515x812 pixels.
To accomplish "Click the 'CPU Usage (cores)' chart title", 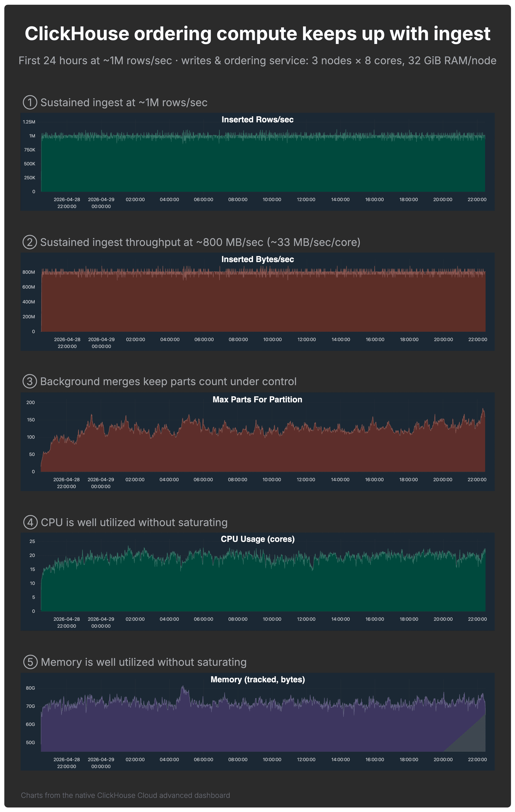I will click(x=257, y=539).
